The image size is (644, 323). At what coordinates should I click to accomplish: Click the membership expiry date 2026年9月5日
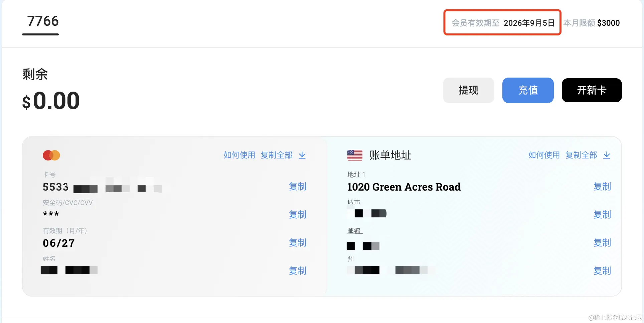point(529,23)
